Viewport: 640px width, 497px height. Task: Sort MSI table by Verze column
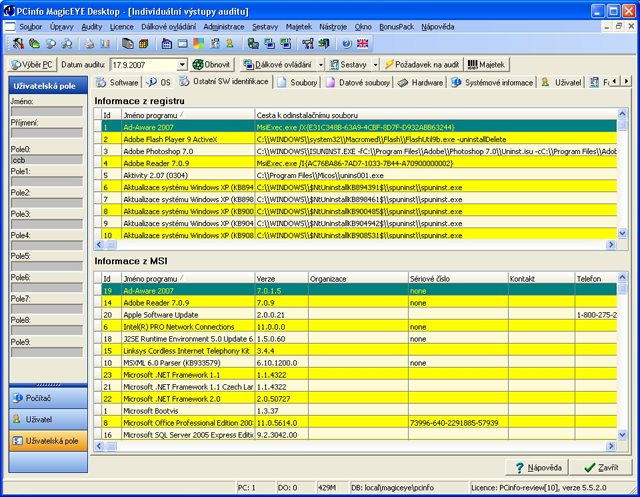(x=281, y=279)
